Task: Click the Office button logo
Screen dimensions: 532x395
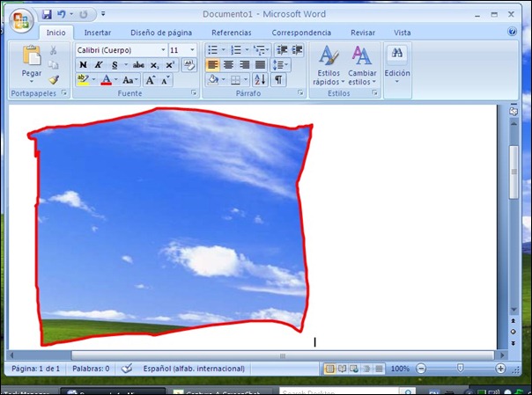Action: click(x=21, y=20)
